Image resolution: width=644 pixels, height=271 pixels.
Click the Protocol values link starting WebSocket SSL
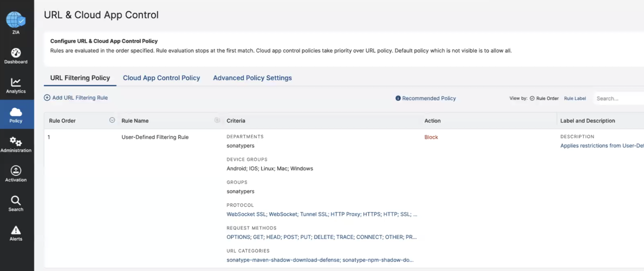[322, 214]
